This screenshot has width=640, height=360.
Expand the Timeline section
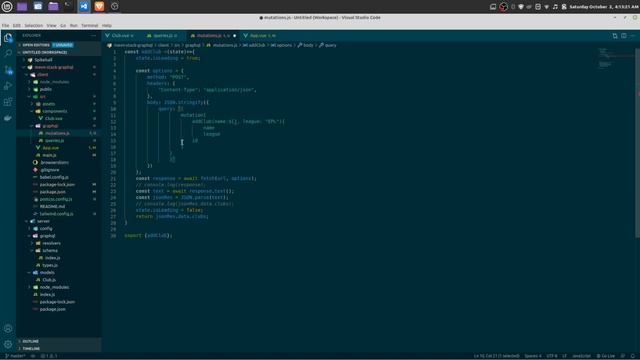click(x=59, y=349)
